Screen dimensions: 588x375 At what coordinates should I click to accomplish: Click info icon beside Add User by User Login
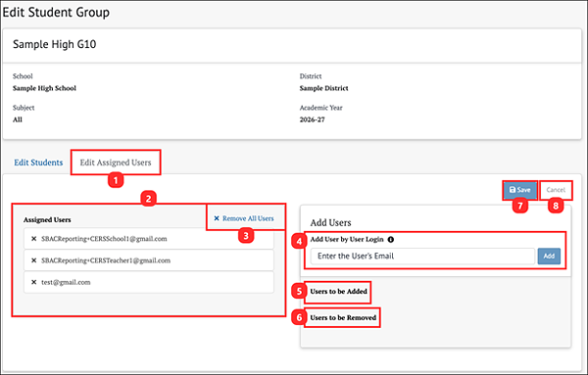tap(391, 239)
